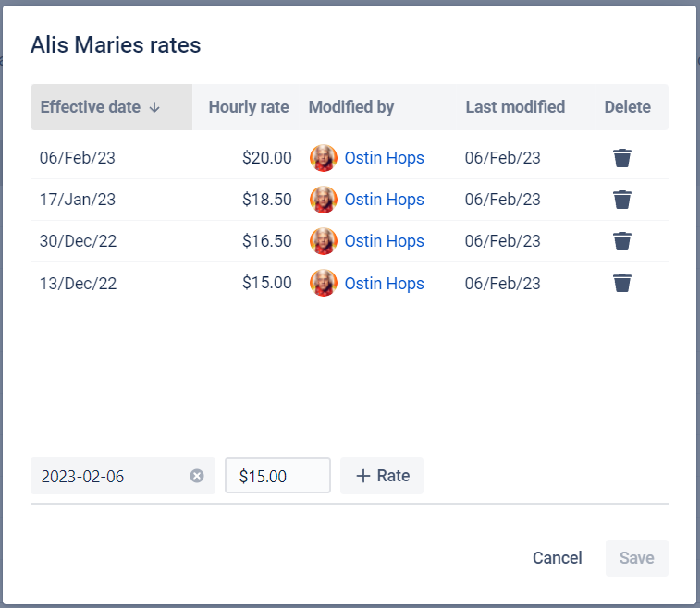
Task: Click the sort arrow beside Effective date
Action: (x=154, y=107)
